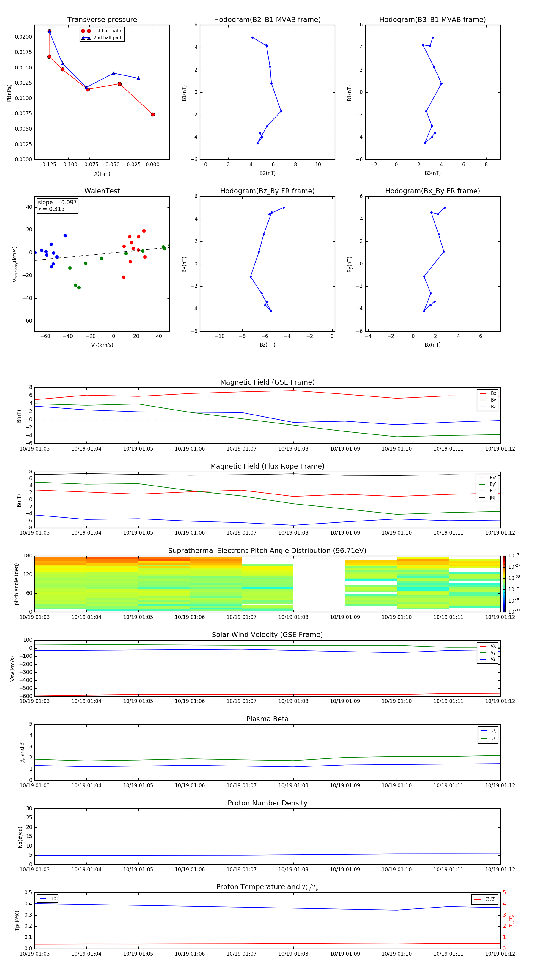Click the 'Bz(nT)' x-axis label
This screenshot has width=535, height=980.
click(x=267, y=345)
